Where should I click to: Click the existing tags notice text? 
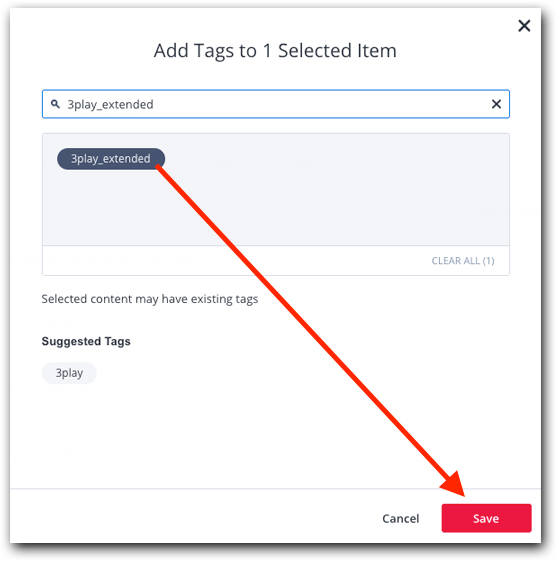(x=150, y=299)
